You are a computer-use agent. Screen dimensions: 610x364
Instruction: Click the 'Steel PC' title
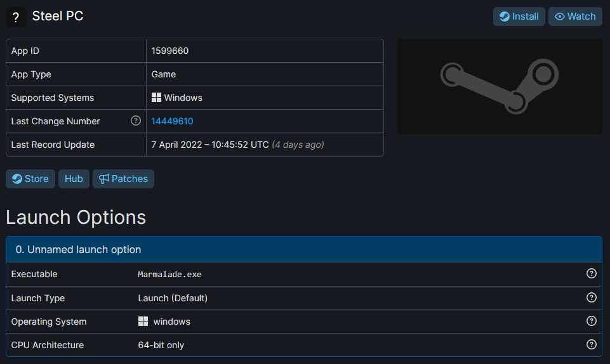58,16
